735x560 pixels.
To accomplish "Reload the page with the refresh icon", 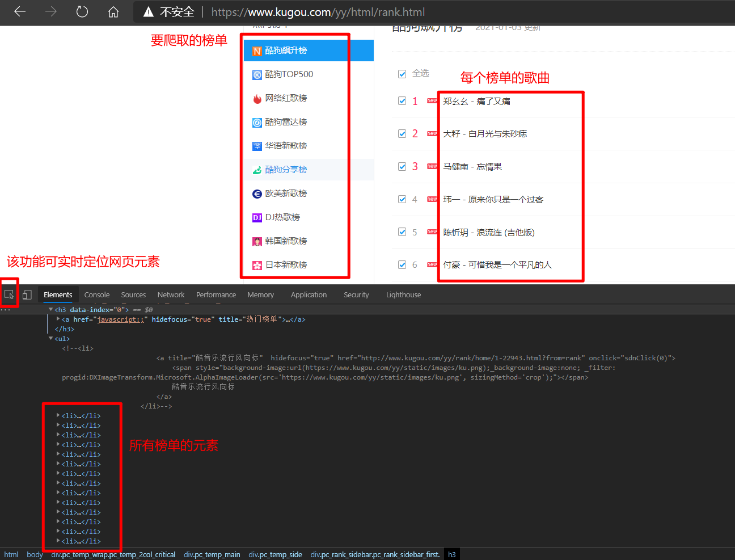I will click(x=82, y=12).
